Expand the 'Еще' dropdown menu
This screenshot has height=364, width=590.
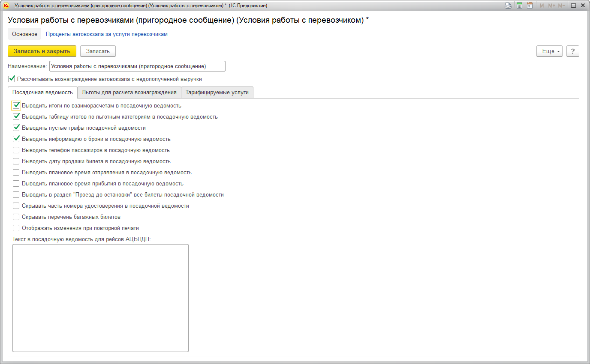click(549, 51)
